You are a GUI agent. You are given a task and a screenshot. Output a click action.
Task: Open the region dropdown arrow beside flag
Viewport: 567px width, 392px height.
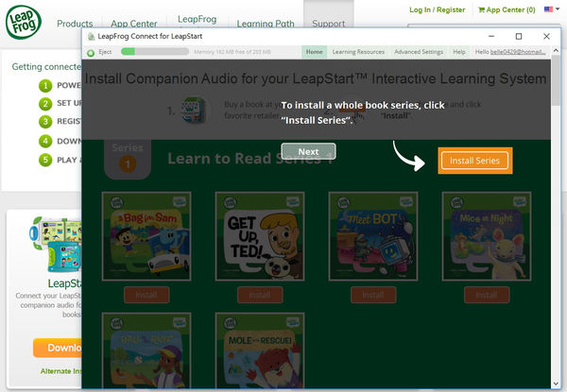click(558, 9)
